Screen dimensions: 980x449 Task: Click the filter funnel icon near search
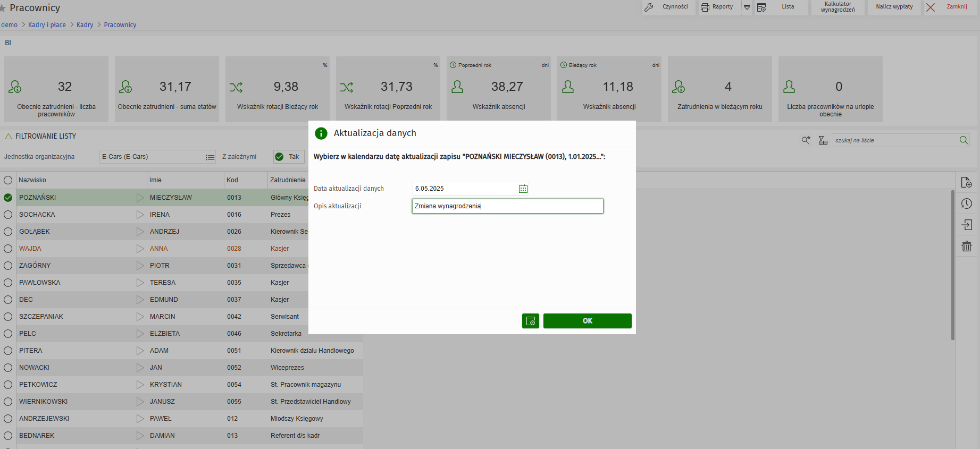click(x=823, y=140)
